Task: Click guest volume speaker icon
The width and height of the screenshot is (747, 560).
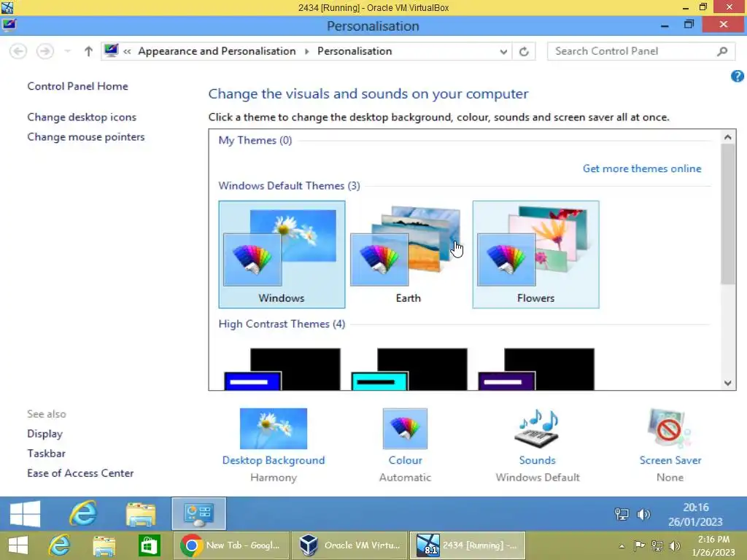Action: tap(643, 514)
